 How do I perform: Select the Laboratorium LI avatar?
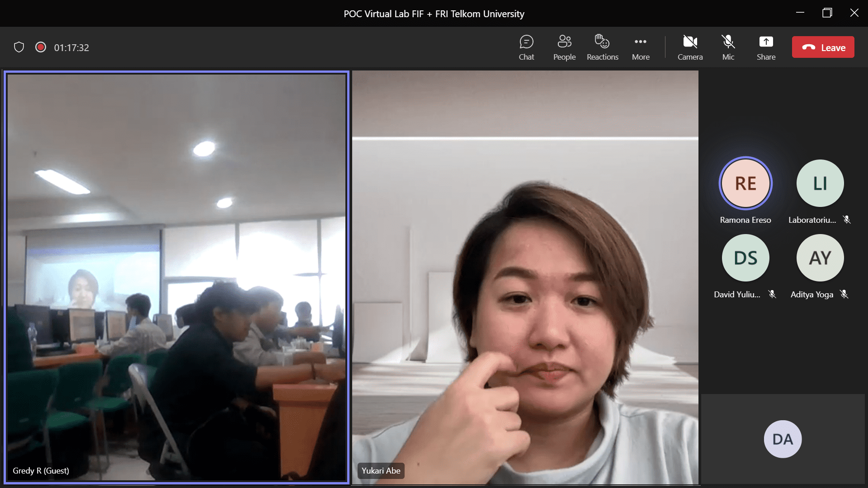820,183
